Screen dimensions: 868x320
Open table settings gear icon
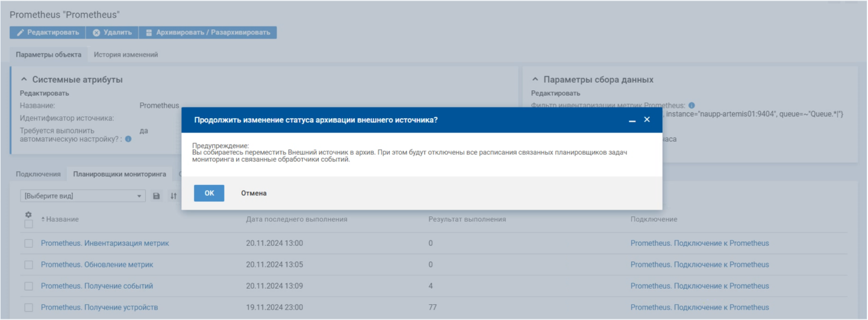tap(28, 215)
